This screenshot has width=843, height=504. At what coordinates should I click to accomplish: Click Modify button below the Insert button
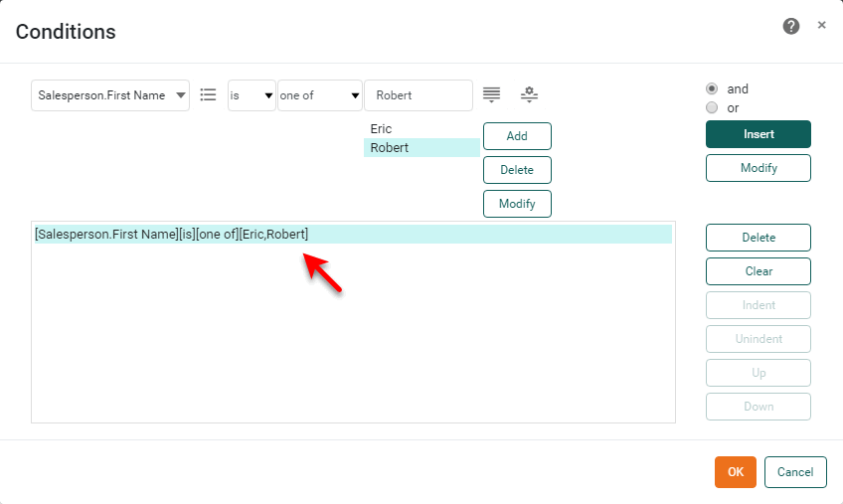tap(758, 168)
